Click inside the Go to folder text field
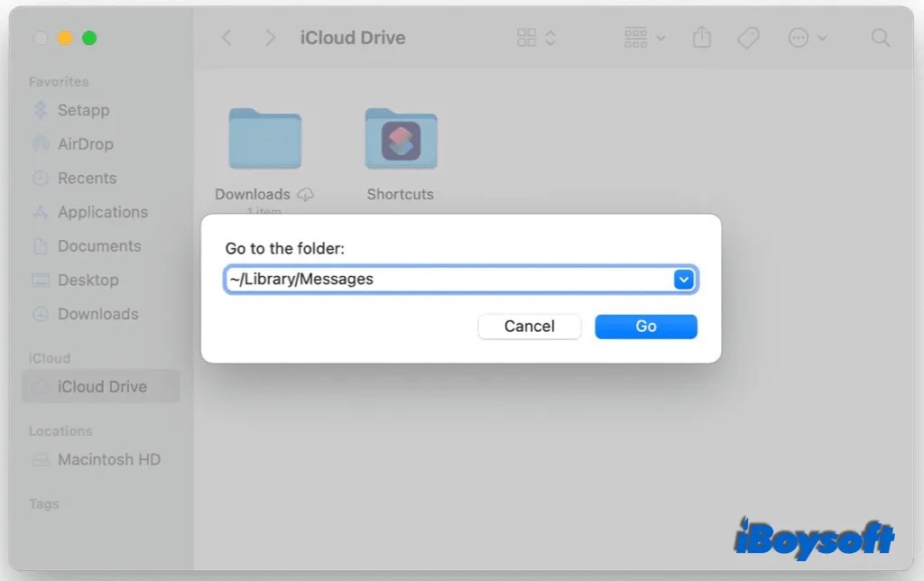This screenshot has width=924, height=581. (x=406, y=279)
